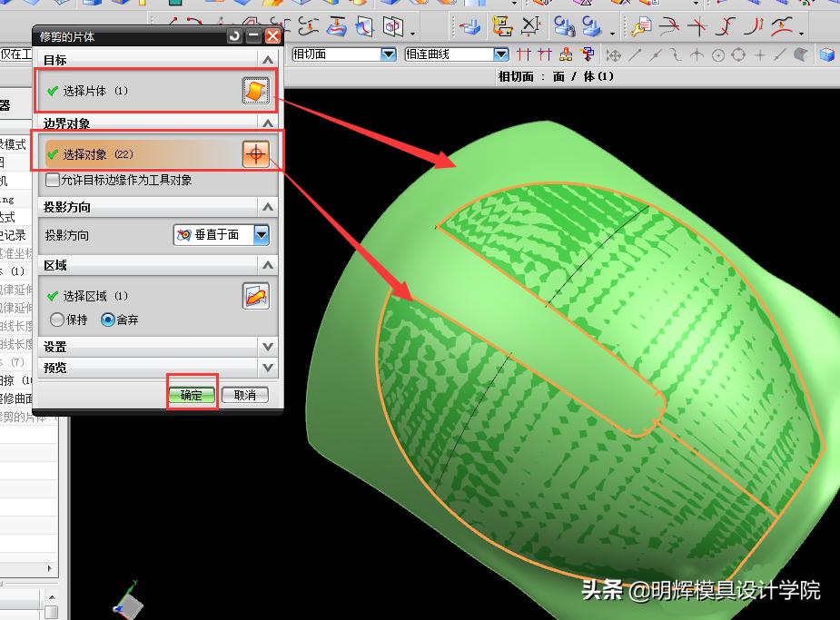This screenshot has width=840, height=620.
Task: Click the surface toolbar overflow arrow
Action: pyautogui.click(x=412, y=34)
